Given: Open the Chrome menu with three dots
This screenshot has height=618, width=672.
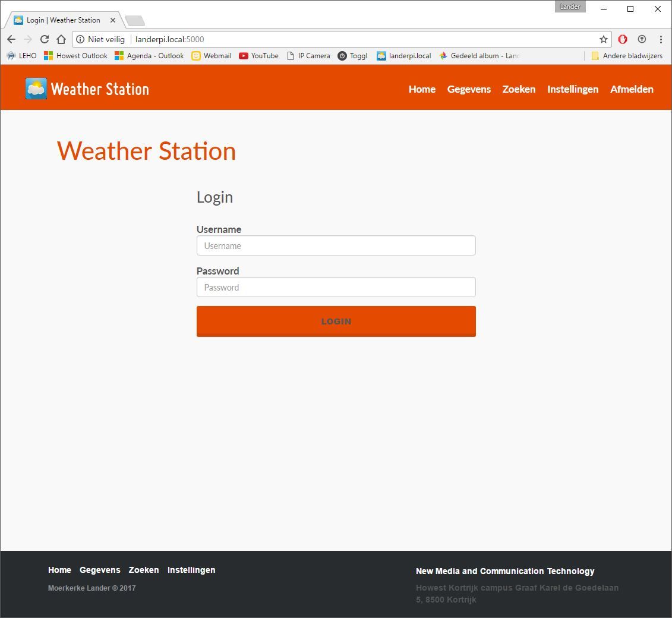Looking at the screenshot, I should point(661,39).
